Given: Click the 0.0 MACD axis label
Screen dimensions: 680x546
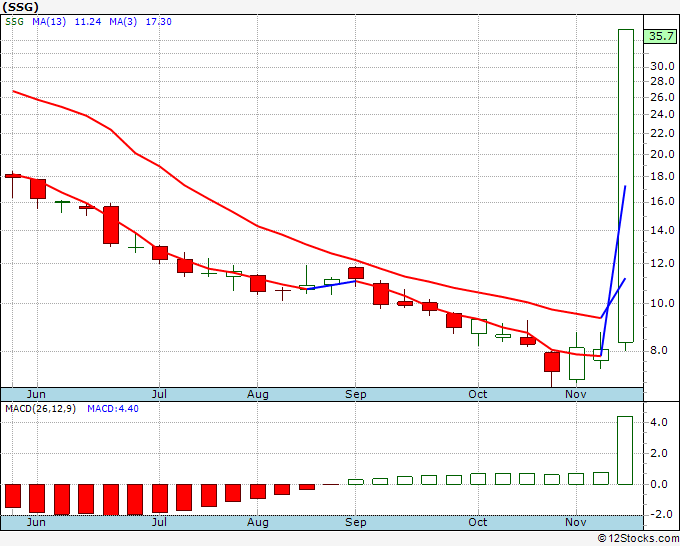Looking at the screenshot, I should coord(659,484).
